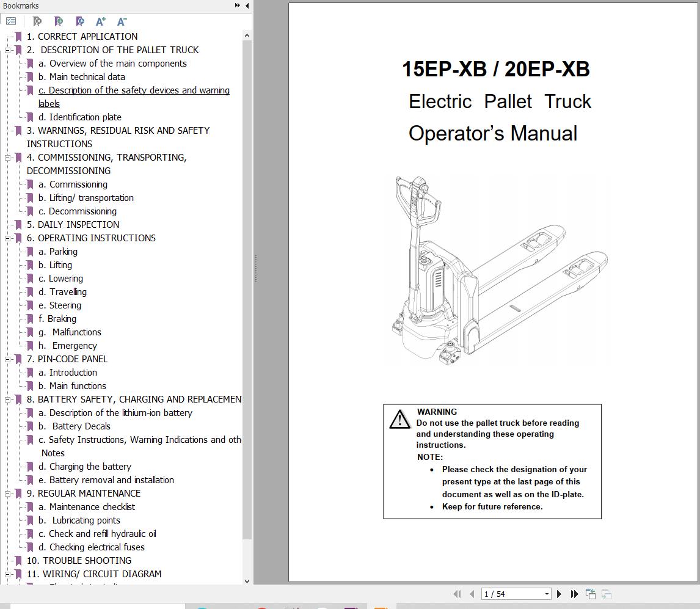The image size is (700, 609).
Task: Select 'd. Charging the battery' bookmark
Action: click(x=85, y=467)
